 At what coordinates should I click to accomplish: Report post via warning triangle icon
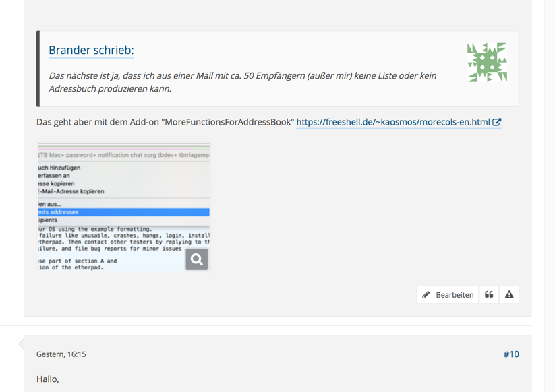[509, 295]
